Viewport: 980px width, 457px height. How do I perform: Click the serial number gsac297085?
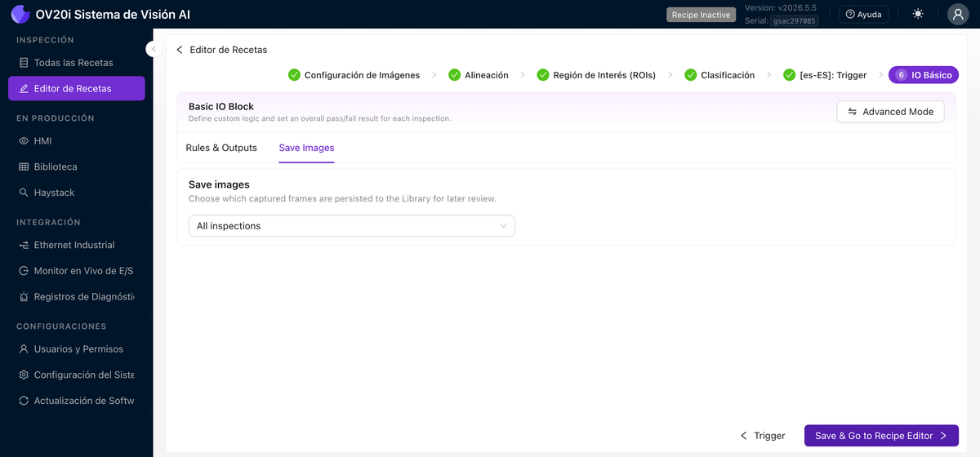[794, 21]
